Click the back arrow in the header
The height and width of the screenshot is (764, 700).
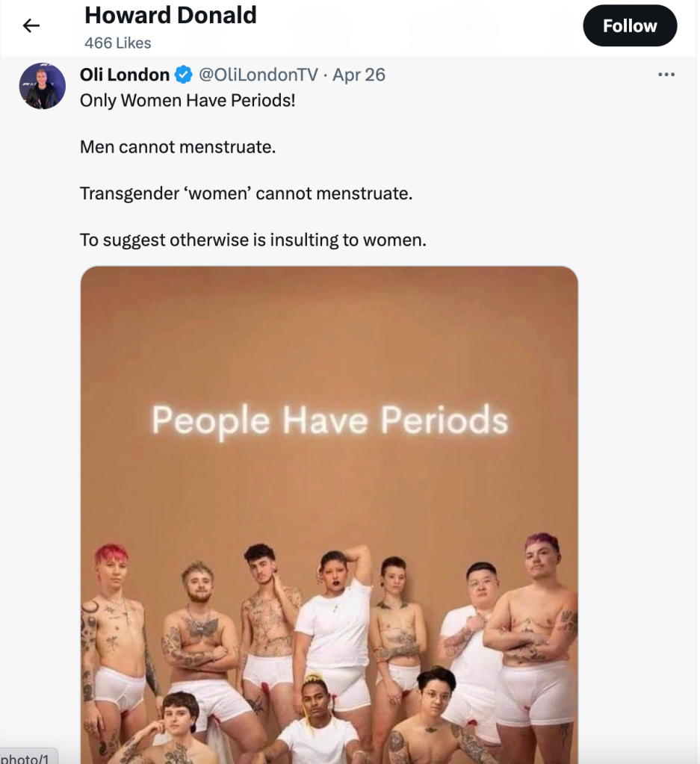pos(31,26)
